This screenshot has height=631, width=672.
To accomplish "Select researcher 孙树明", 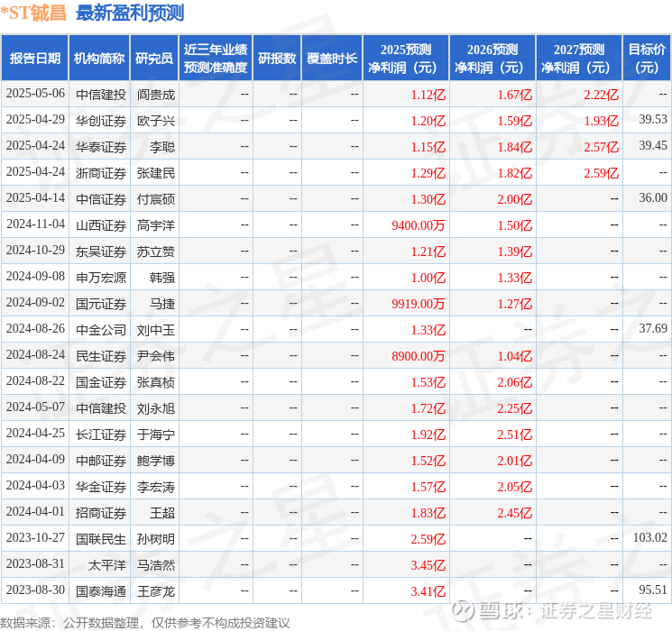I will click(156, 539).
